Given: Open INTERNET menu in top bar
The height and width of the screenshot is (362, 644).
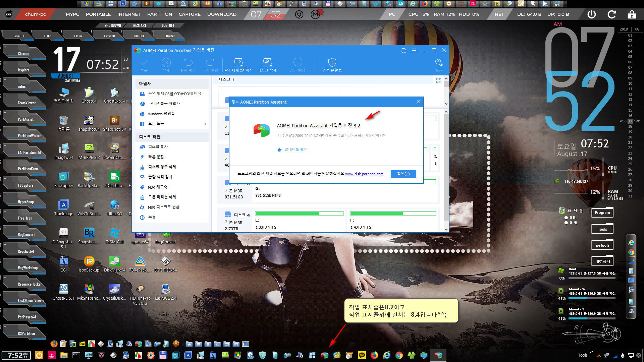Looking at the screenshot, I should pos(129,14).
